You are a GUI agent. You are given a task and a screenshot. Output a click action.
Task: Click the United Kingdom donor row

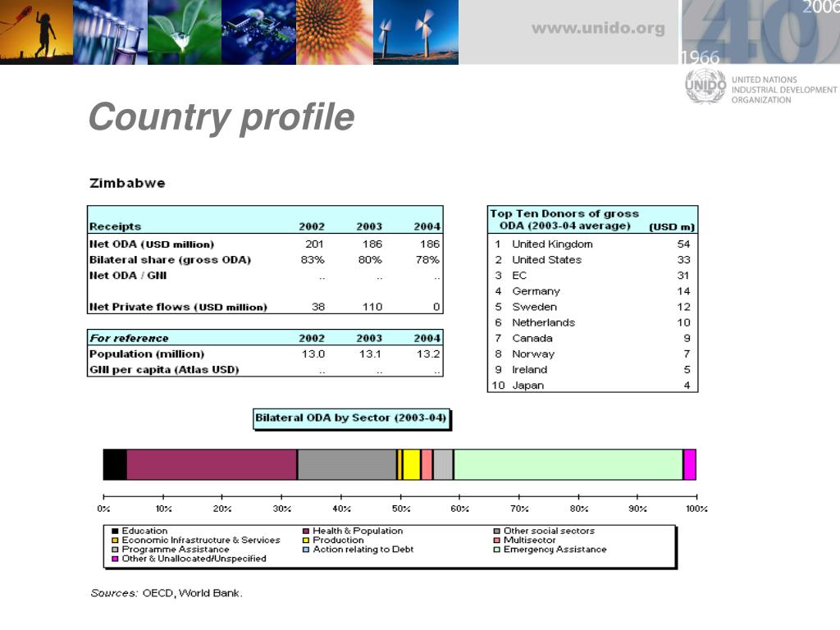[x=592, y=244]
